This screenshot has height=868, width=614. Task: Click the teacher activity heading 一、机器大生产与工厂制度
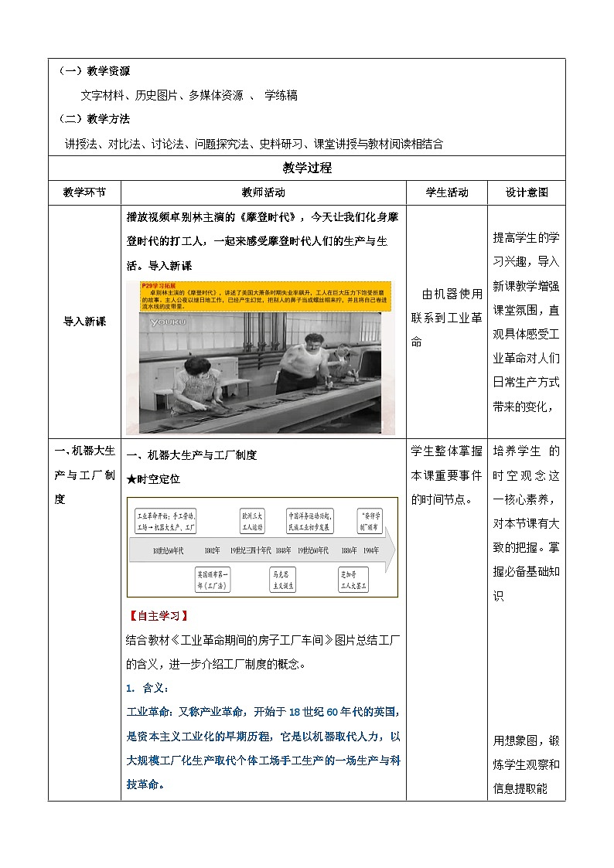point(192,455)
